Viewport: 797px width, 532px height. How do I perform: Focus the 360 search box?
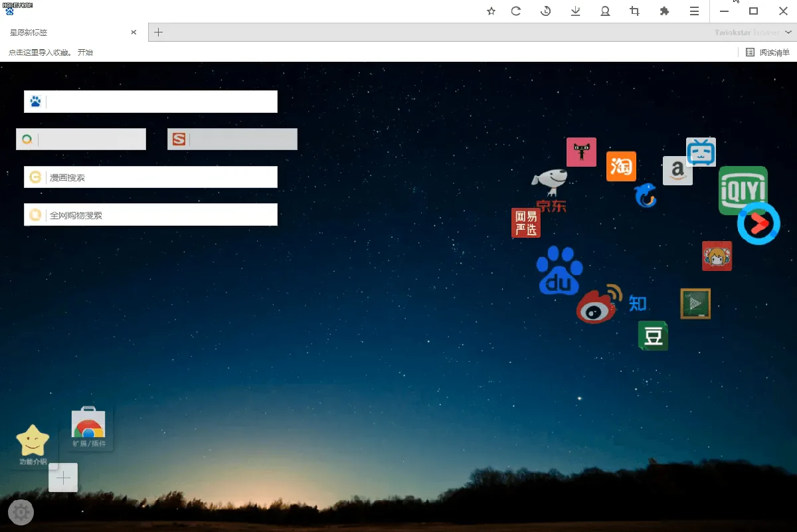click(x=81, y=139)
